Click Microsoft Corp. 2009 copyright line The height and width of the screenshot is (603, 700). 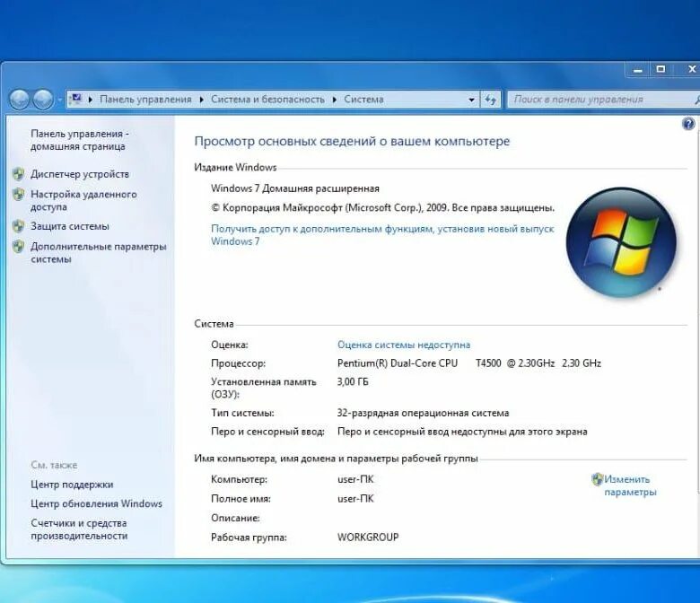(x=382, y=207)
